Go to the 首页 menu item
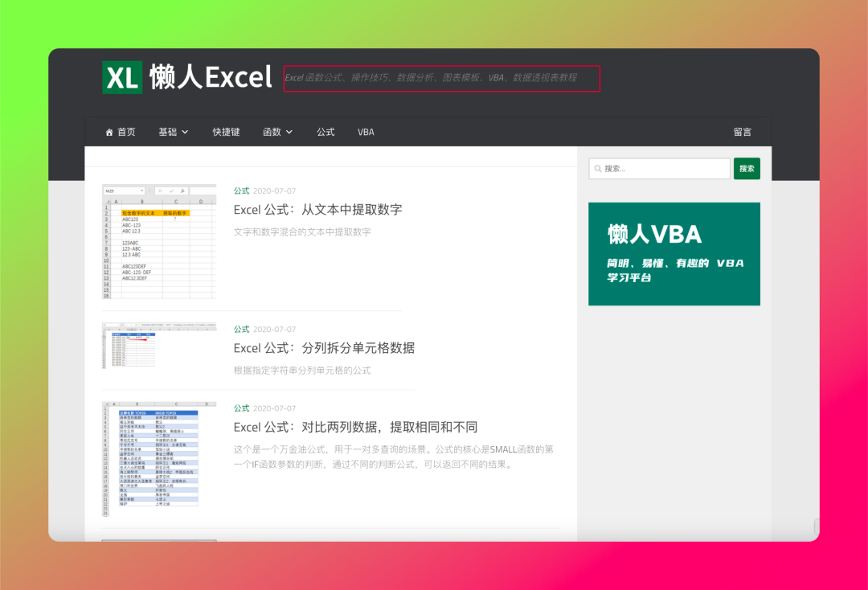Viewport: 868px width, 590px height. (x=126, y=133)
